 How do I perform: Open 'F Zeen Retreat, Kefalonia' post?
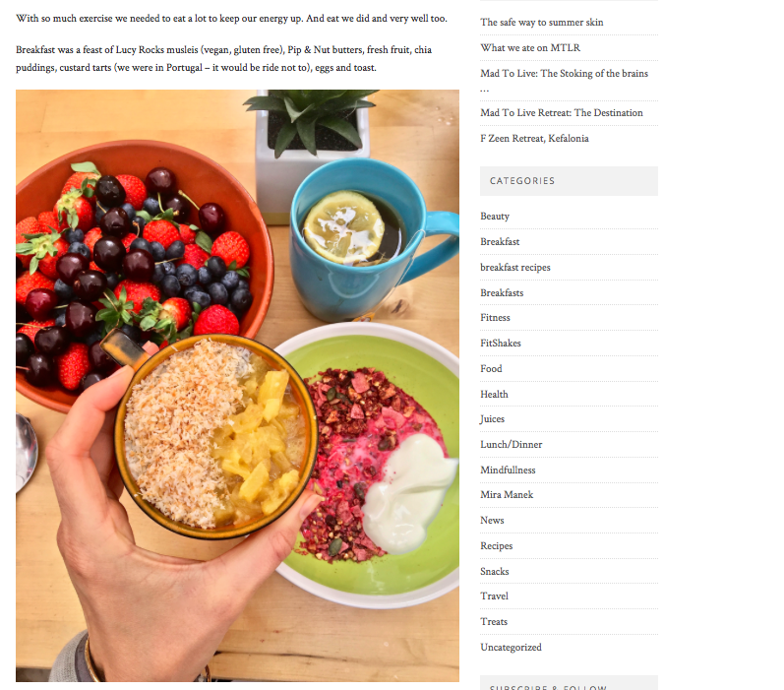(x=534, y=139)
